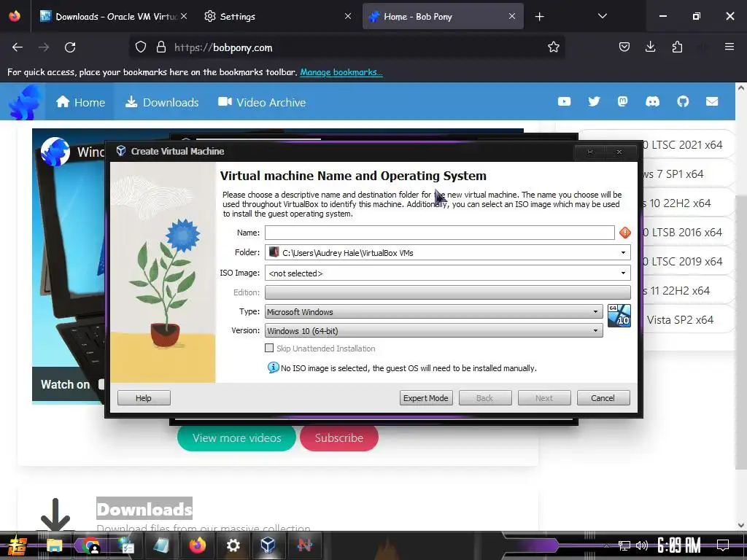The height and width of the screenshot is (560, 747).
Task: Bookmark this page with the star icon
Action: tap(553, 47)
